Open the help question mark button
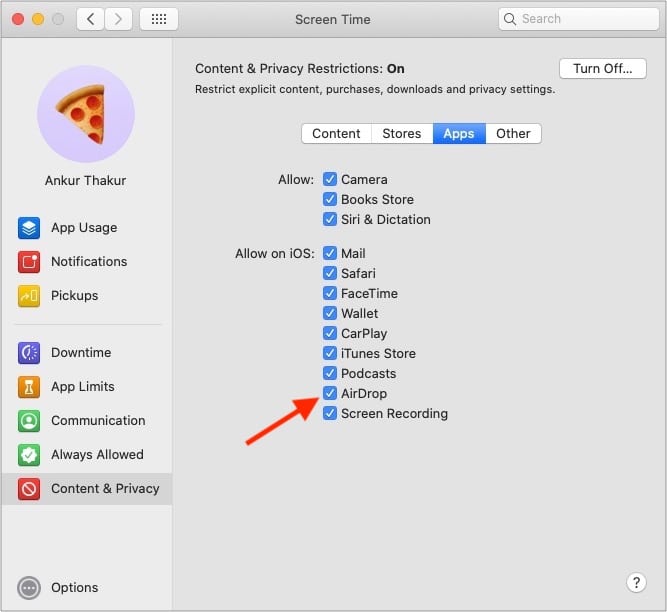Screen dimensions: 667x612 pos(636,583)
